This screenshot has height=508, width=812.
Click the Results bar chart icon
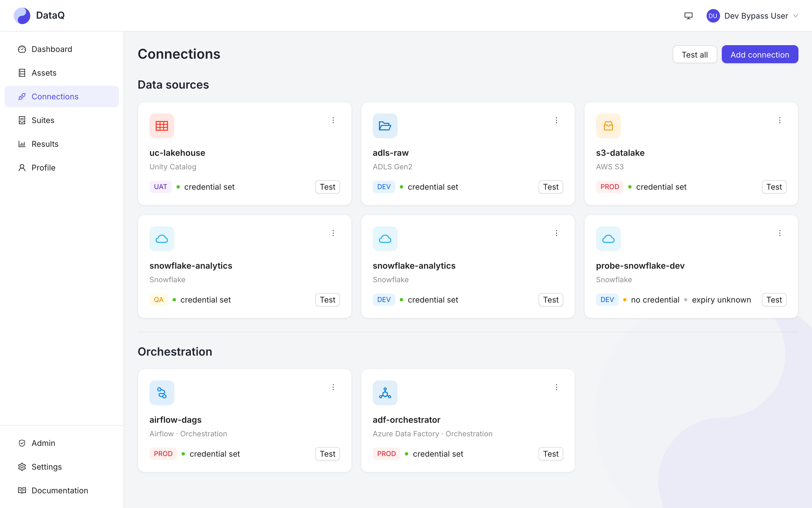(22, 144)
